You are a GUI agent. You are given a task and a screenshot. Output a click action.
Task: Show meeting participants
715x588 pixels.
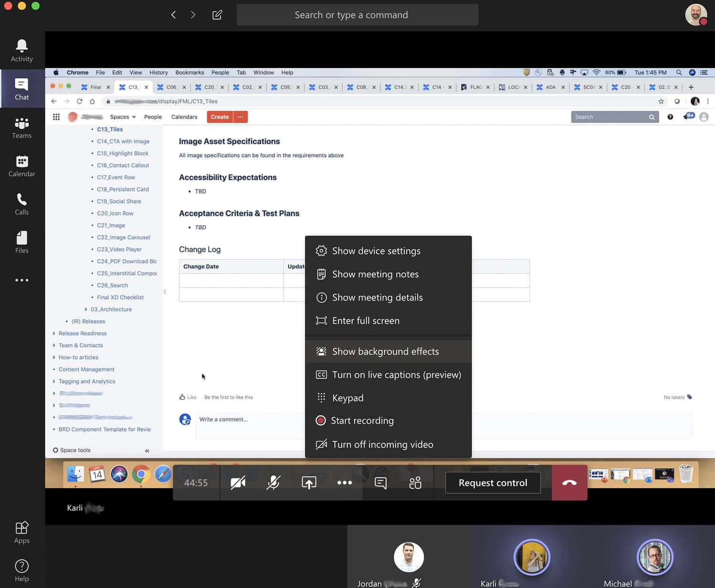[x=415, y=483]
